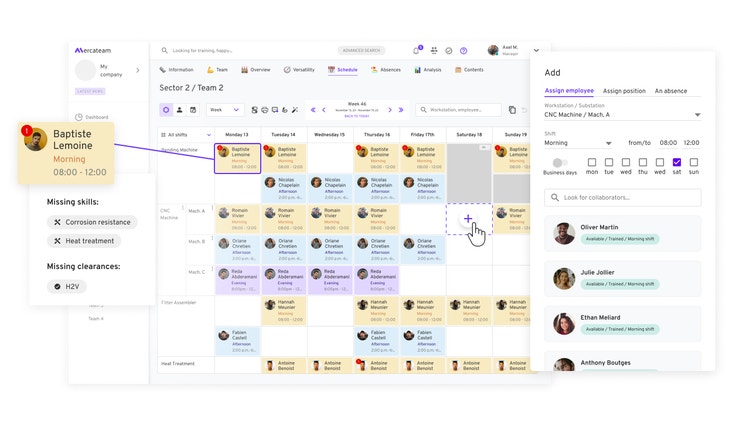
Task: Click Baptiste Lemoine shift on Monday 13
Action: [238, 158]
